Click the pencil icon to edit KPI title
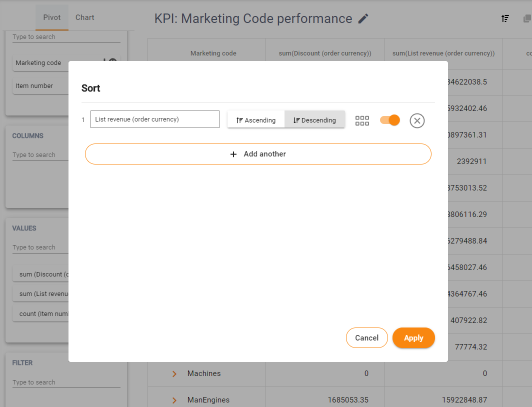Screen dimensions: 532x407 click(x=363, y=19)
